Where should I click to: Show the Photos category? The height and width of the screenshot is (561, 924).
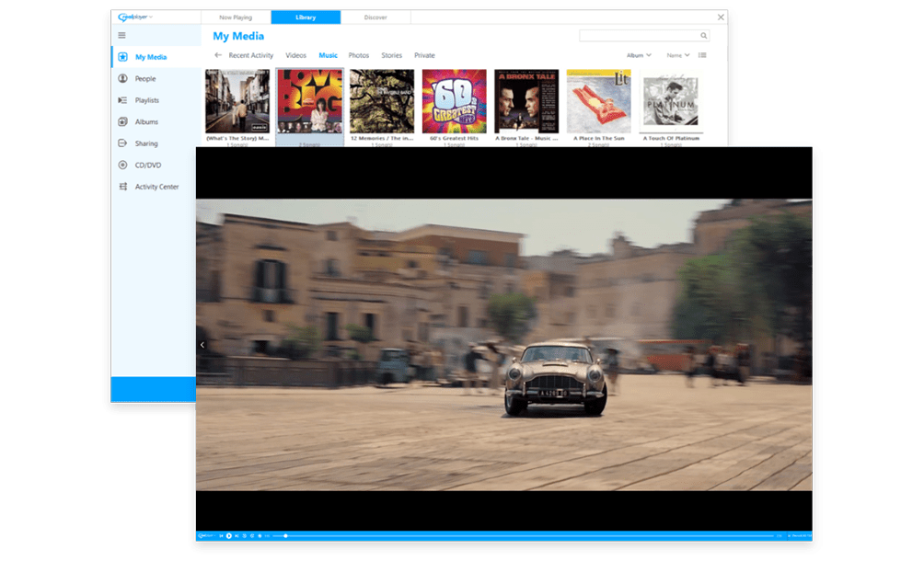(358, 56)
